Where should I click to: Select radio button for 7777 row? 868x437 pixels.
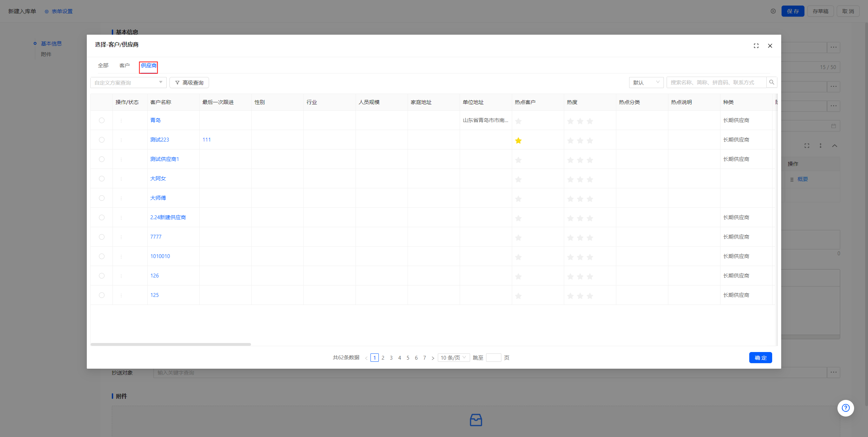coord(102,237)
